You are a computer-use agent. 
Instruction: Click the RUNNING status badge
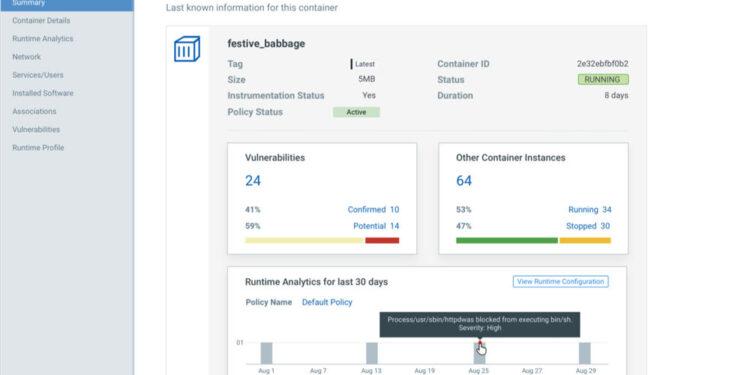click(x=603, y=79)
